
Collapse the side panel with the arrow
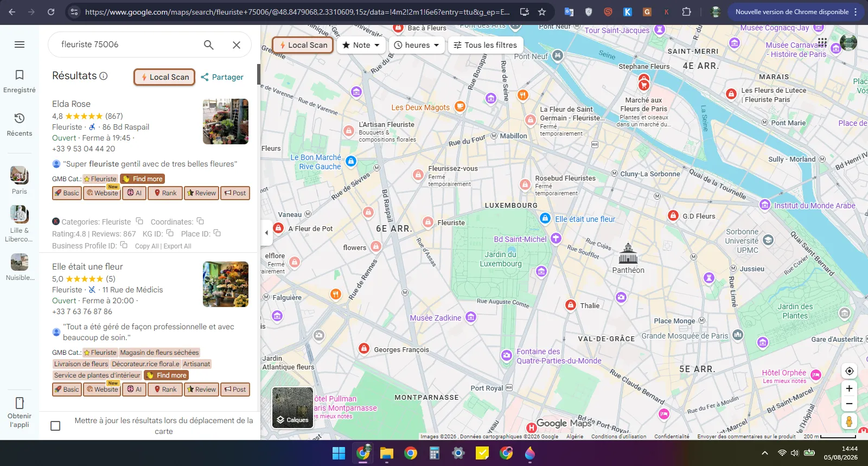(266, 233)
